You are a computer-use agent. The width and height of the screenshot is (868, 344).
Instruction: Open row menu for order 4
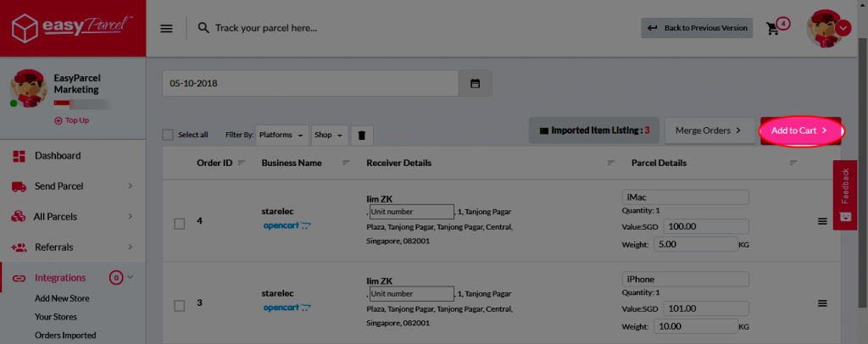point(822,221)
